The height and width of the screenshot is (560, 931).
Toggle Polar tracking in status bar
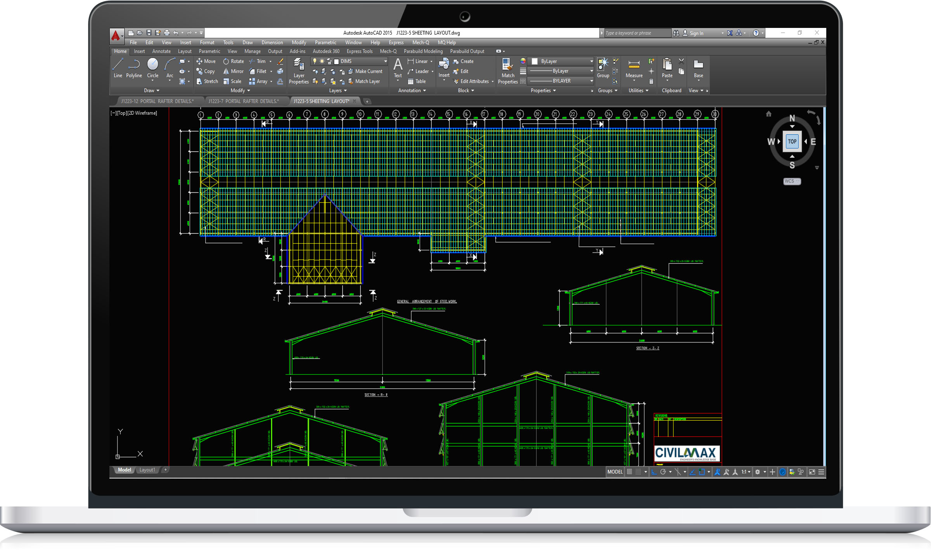(663, 472)
